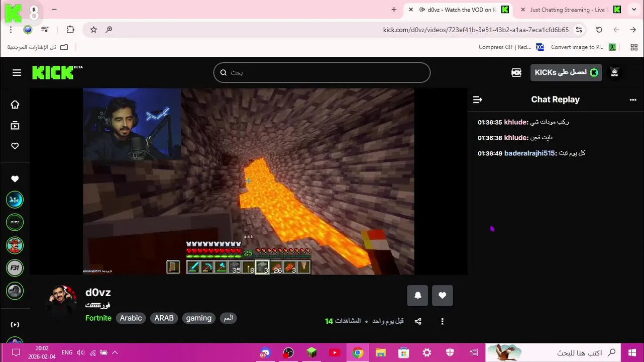Open Chrome three-dot menu
Viewport: 644px width, 362px height.
pos(11,30)
